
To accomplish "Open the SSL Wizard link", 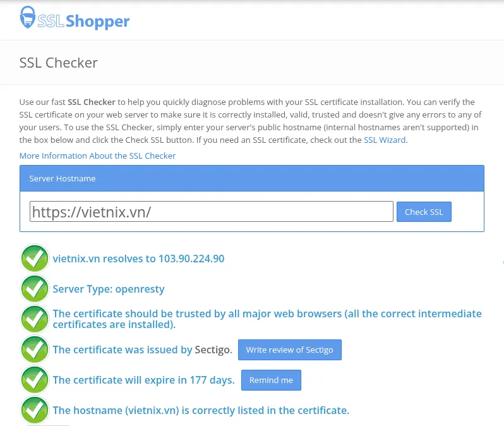I will tap(385, 140).
